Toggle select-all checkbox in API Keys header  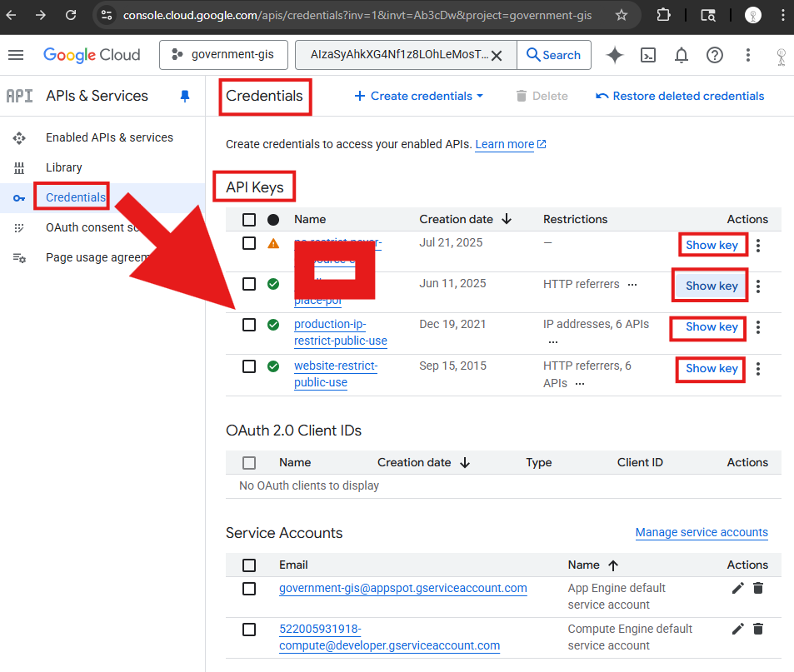point(248,220)
